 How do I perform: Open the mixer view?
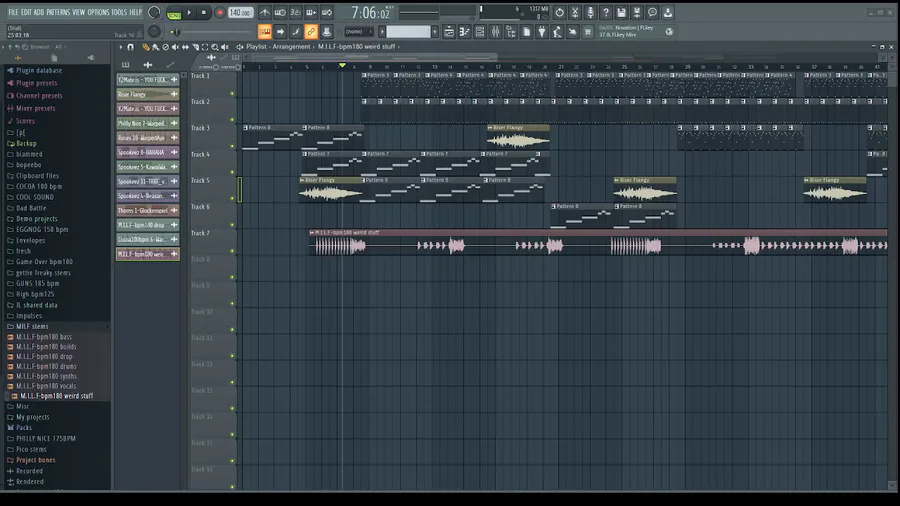(x=495, y=32)
